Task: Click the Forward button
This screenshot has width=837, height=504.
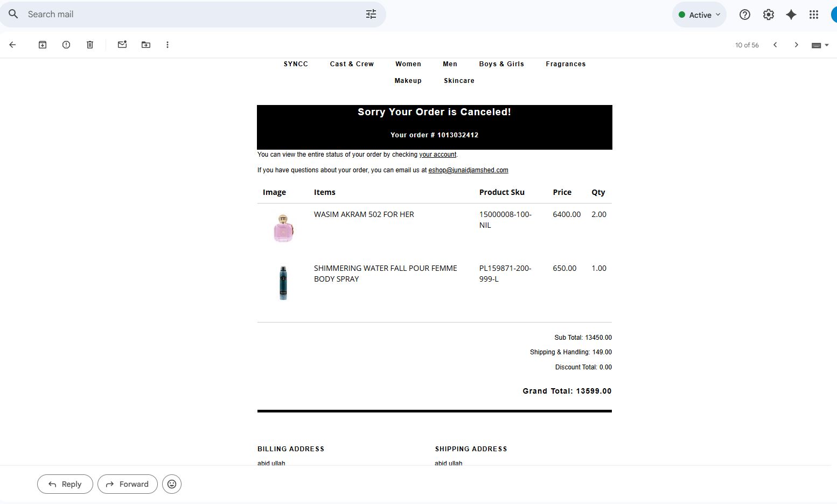Action: (x=128, y=484)
